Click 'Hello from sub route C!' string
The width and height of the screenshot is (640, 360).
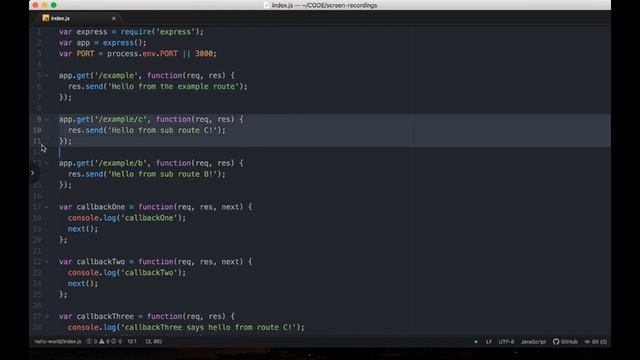pyautogui.click(x=162, y=130)
